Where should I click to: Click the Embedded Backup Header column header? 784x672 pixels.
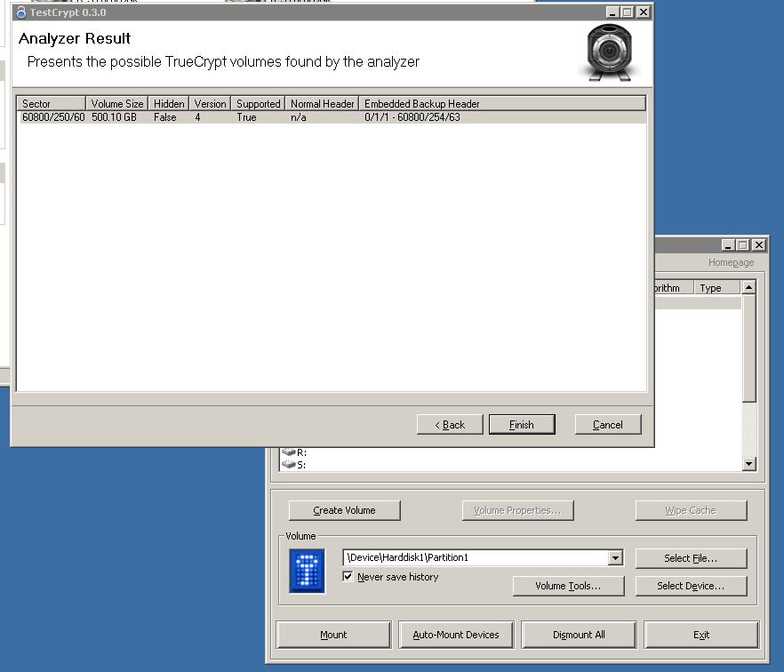click(502, 103)
